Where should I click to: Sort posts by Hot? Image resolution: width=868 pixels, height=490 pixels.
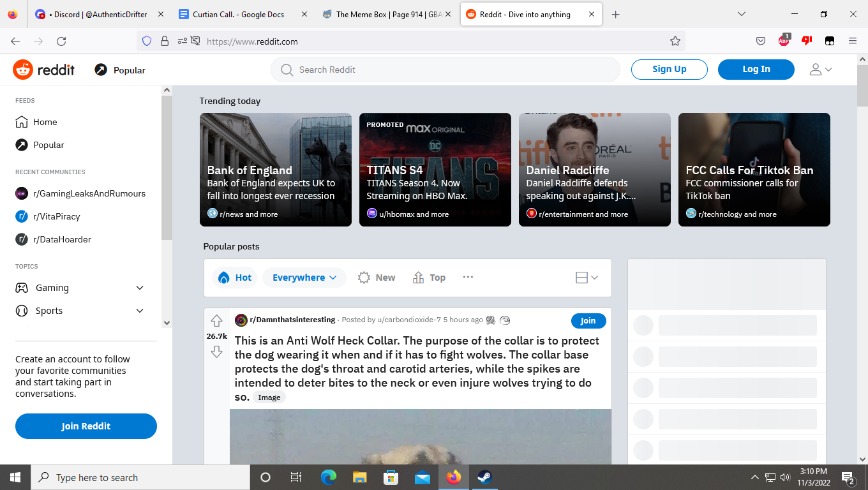(x=235, y=278)
